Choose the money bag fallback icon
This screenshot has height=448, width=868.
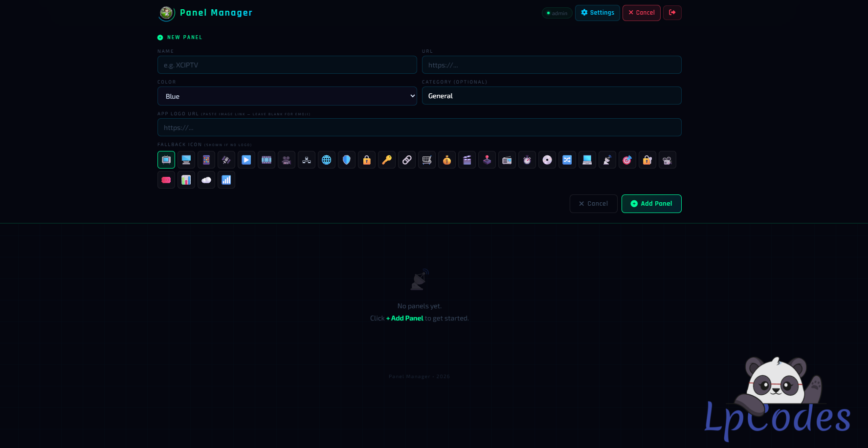coord(447,160)
